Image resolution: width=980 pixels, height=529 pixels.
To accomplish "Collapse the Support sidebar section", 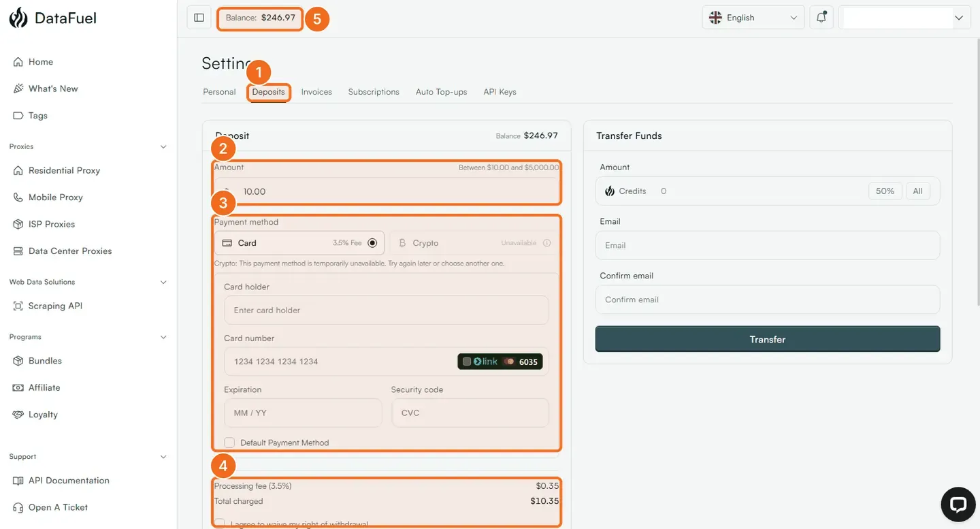I will pos(163,458).
